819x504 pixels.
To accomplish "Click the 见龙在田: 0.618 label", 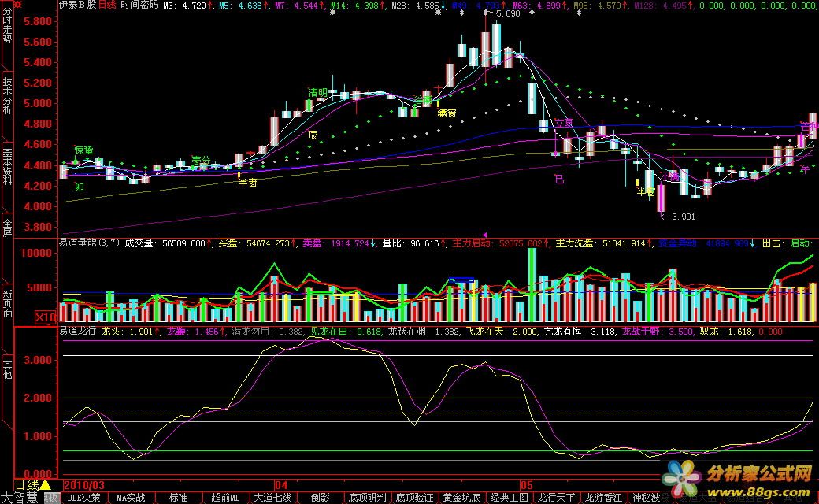I will click(x=346, y=331).
